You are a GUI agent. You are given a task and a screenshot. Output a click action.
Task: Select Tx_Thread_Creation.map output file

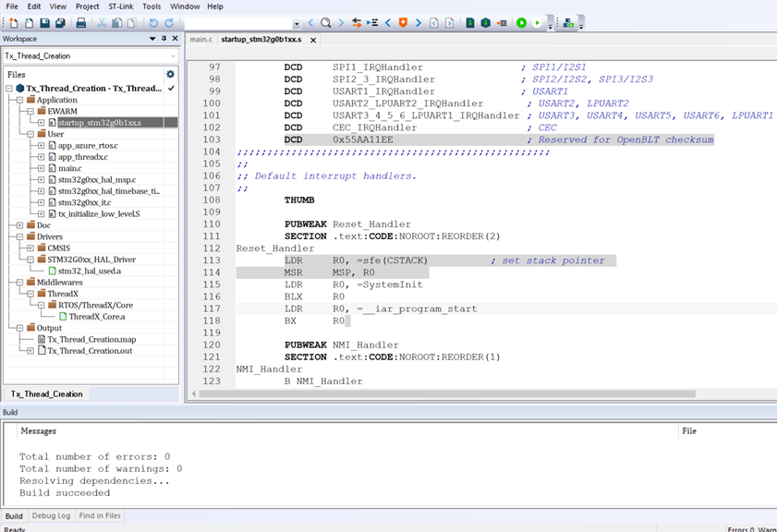click(x=91, y=339)
